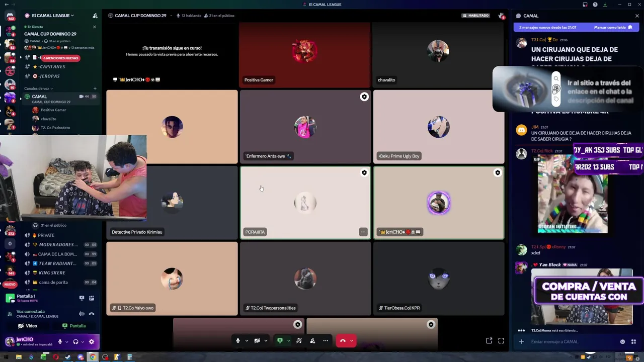Close the En Directo event banner
This screenshot has width=644, height=362.
tap(94, 27)
